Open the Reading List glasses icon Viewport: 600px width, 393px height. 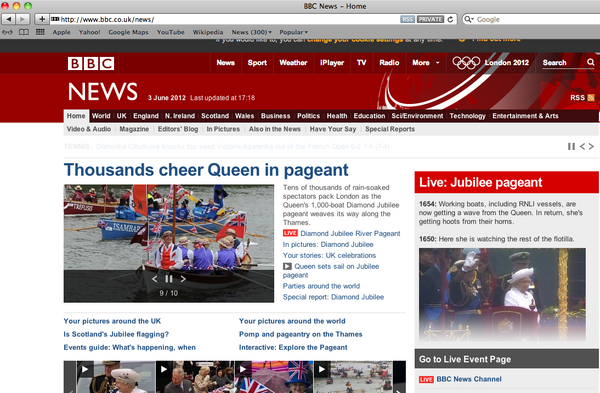(7, 32)
